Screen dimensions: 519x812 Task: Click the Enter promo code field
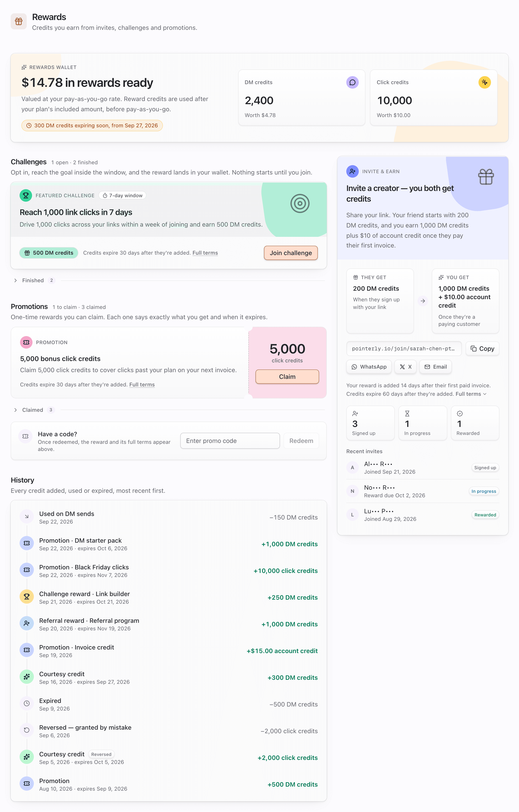tap(230, 441)
